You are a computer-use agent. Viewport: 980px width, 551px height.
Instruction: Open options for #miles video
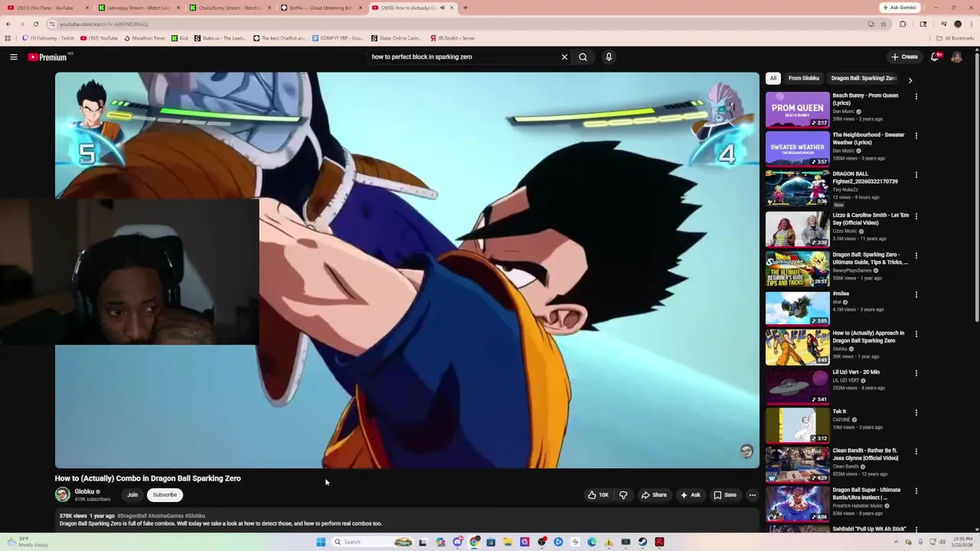[x=916, y=295]
